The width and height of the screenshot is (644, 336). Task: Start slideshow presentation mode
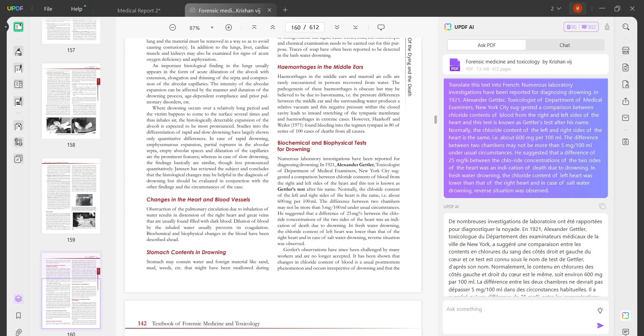(x=381, y=28)
